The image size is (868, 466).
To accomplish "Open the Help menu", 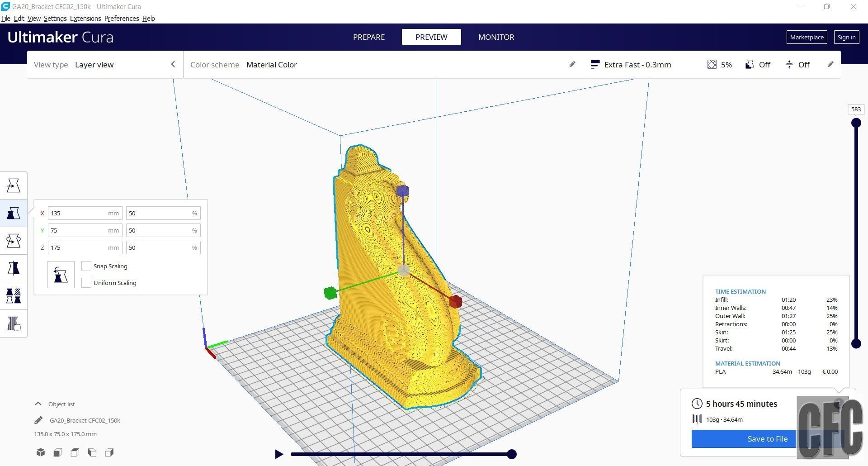I will click(148, 19).
